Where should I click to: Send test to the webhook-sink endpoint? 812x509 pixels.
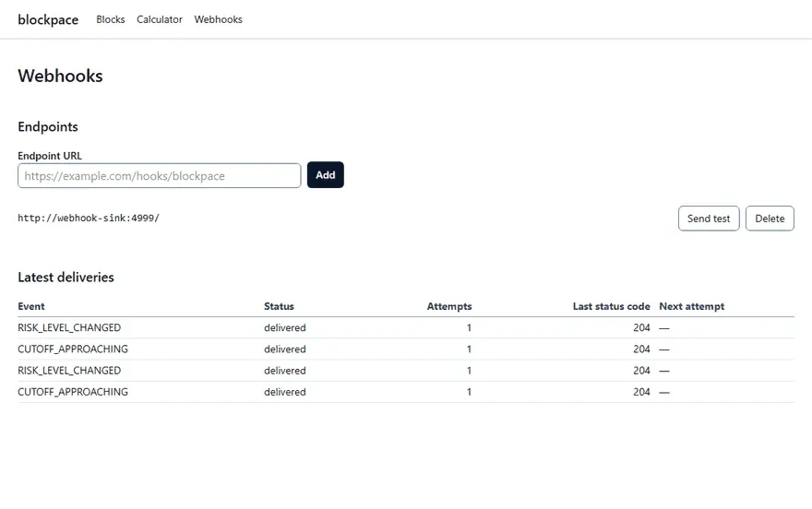pos(709,219)
